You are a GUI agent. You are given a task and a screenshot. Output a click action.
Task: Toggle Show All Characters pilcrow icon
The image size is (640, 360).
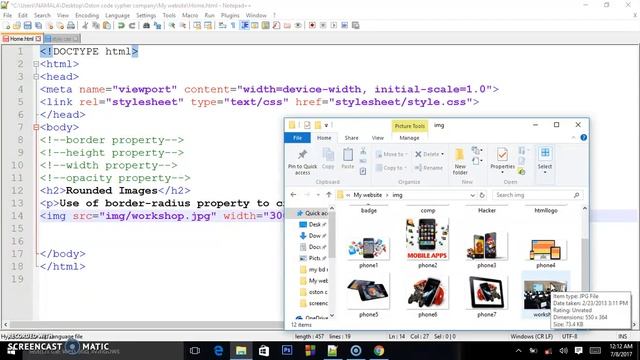click(233, 25)
